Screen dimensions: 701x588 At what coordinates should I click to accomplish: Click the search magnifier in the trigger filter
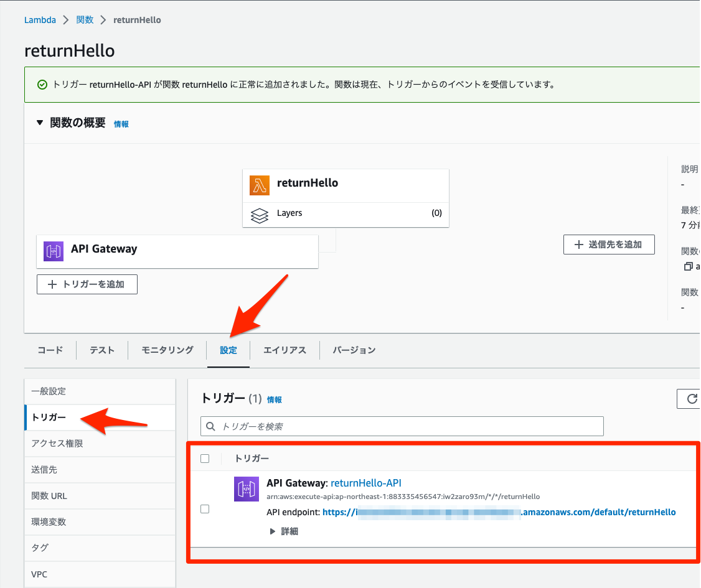coord(210,426)
